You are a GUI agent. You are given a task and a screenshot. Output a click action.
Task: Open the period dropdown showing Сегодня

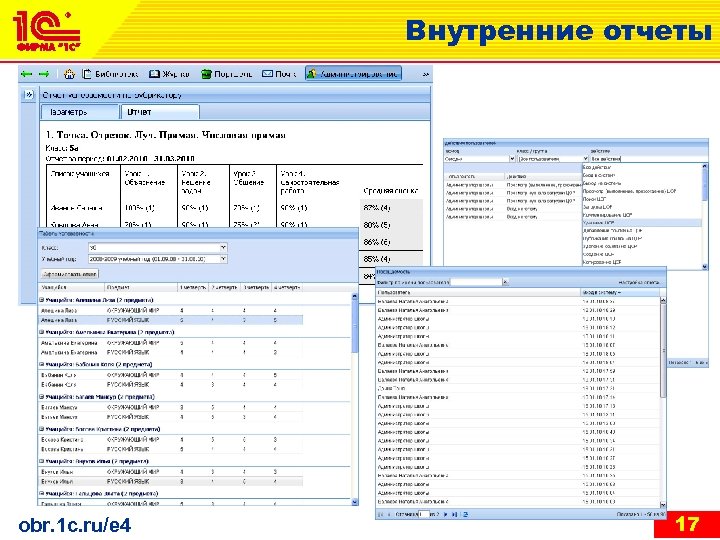click(x=512, y=158)
